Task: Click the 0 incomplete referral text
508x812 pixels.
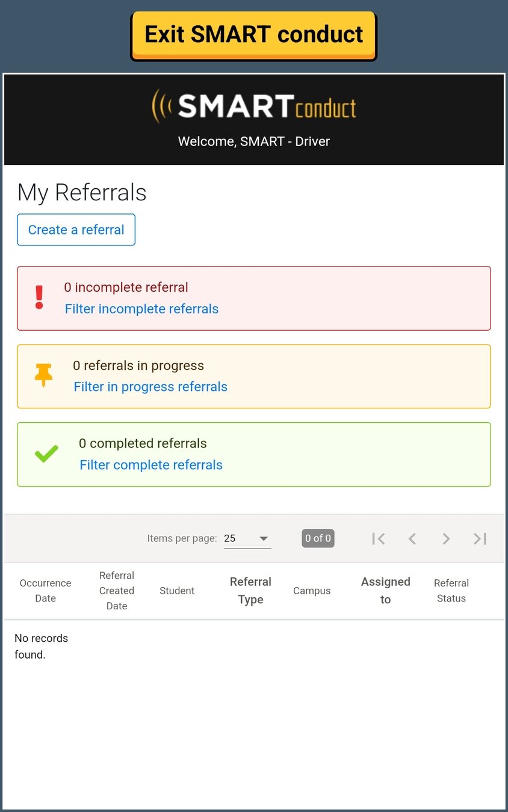Action: 126,288
